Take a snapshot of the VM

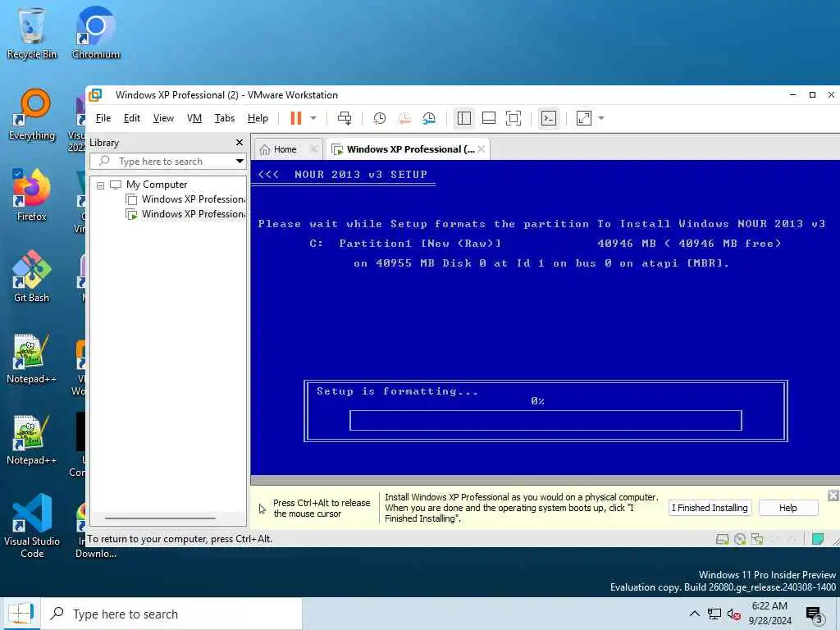tap(379, 118)
